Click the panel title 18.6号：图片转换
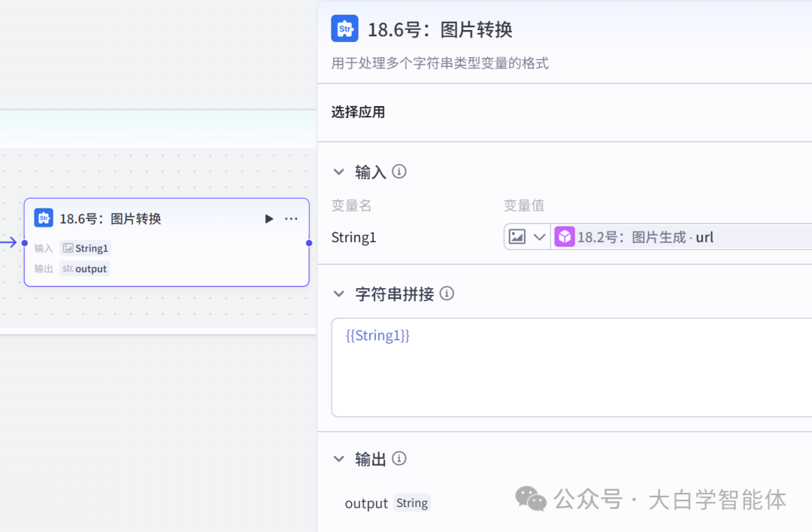The height and width of the screenshot is (532, 812). click(x=440, y=29)
